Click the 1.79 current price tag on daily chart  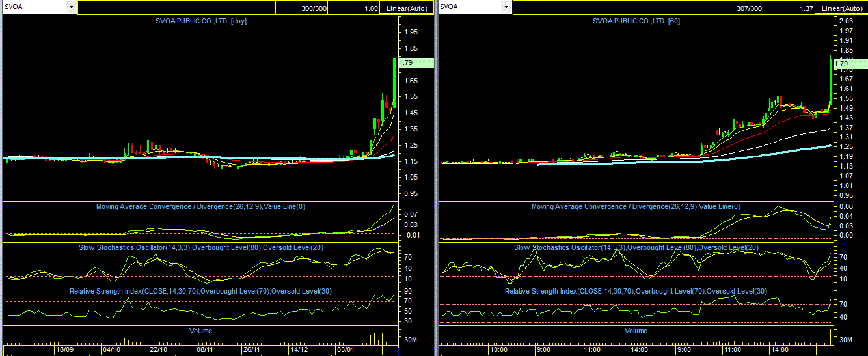tap(416, 63)
